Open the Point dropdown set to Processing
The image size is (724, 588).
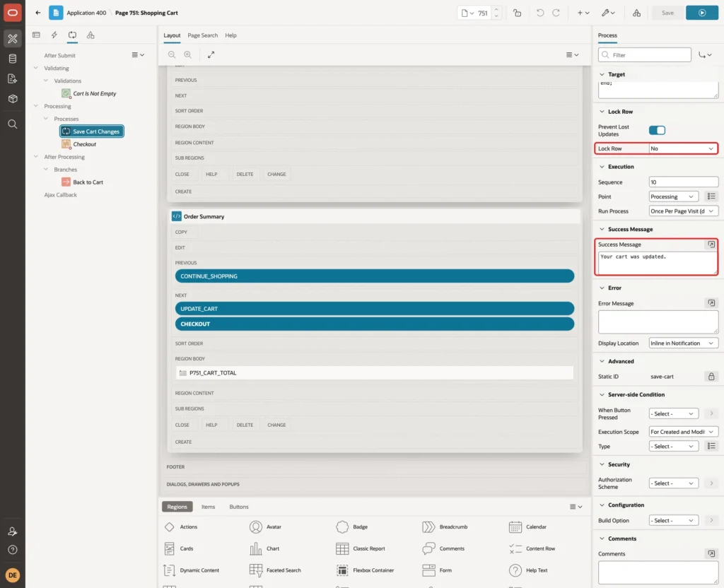coord(673,196)
